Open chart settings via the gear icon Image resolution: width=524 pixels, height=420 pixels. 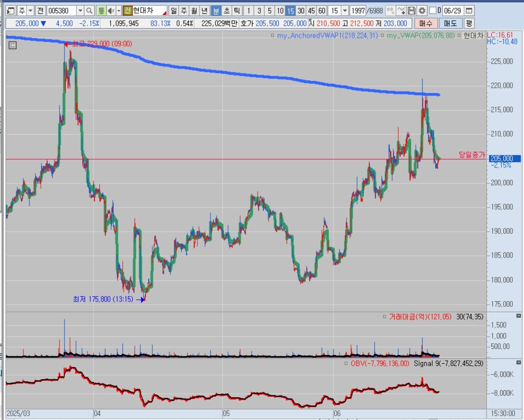point(422,11)
